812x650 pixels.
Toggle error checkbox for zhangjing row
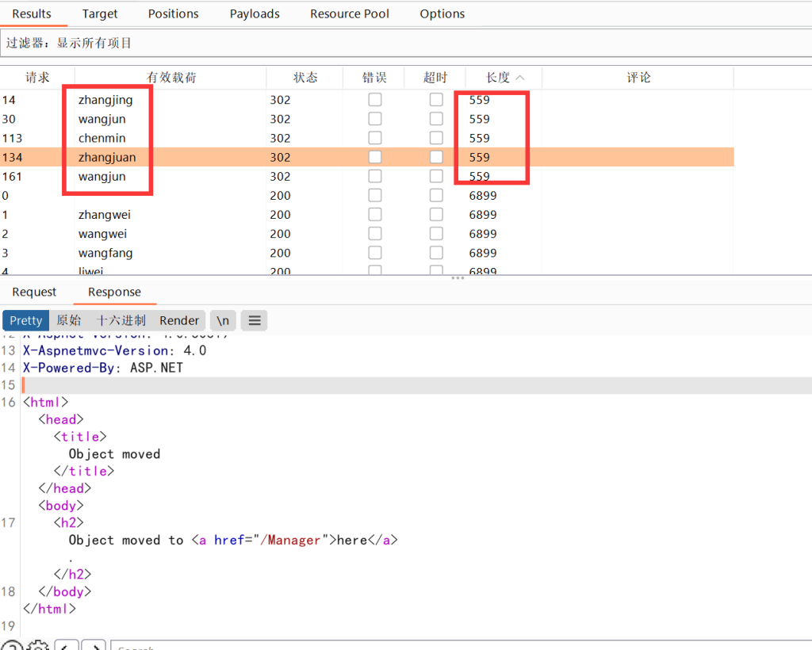[x=375, y=100]
